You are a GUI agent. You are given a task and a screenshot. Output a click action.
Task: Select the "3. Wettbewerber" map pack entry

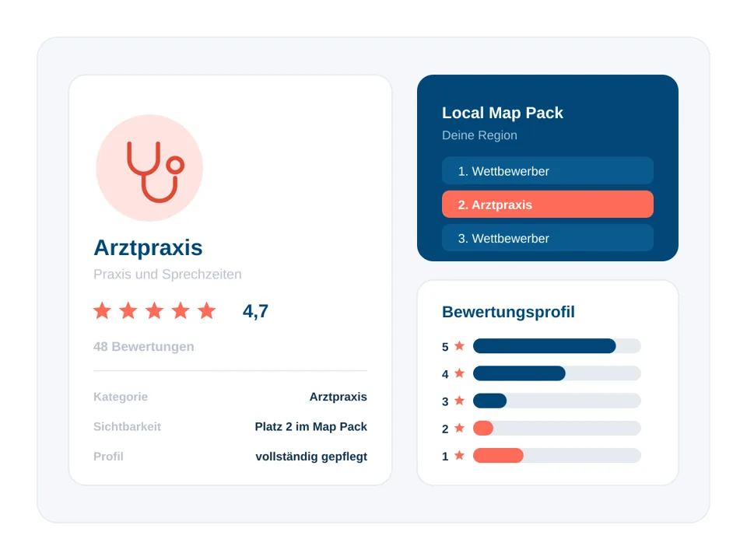547,238
